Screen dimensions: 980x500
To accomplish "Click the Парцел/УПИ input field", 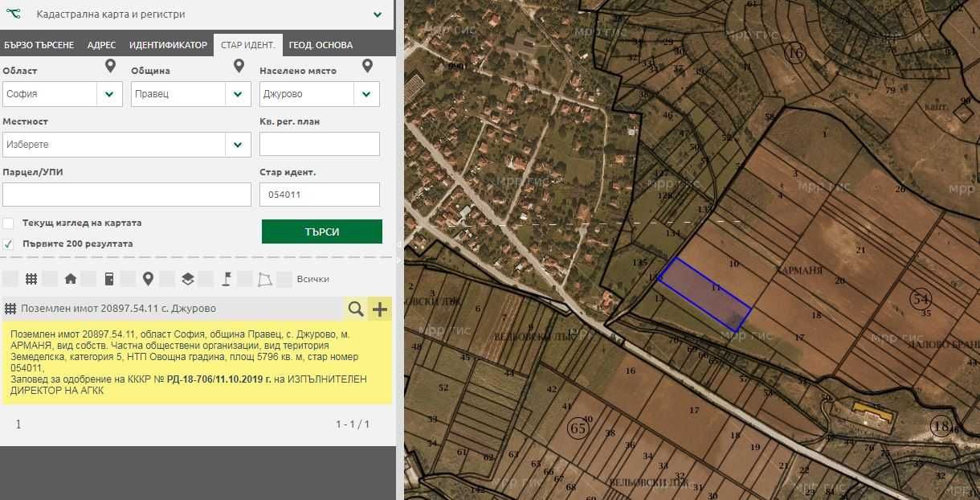I will 127,195.
